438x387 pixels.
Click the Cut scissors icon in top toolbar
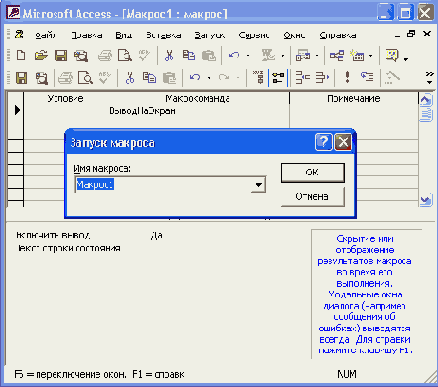169,55
